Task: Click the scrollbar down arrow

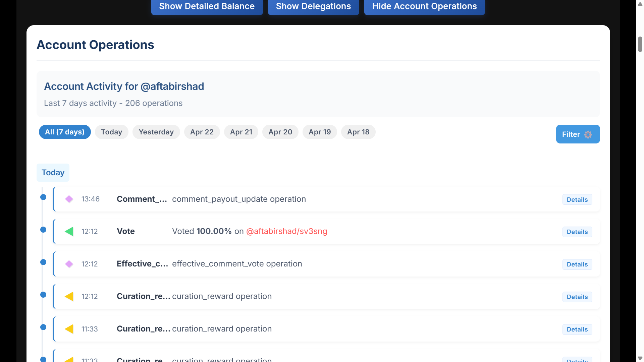Action: (x=640, y=358)
